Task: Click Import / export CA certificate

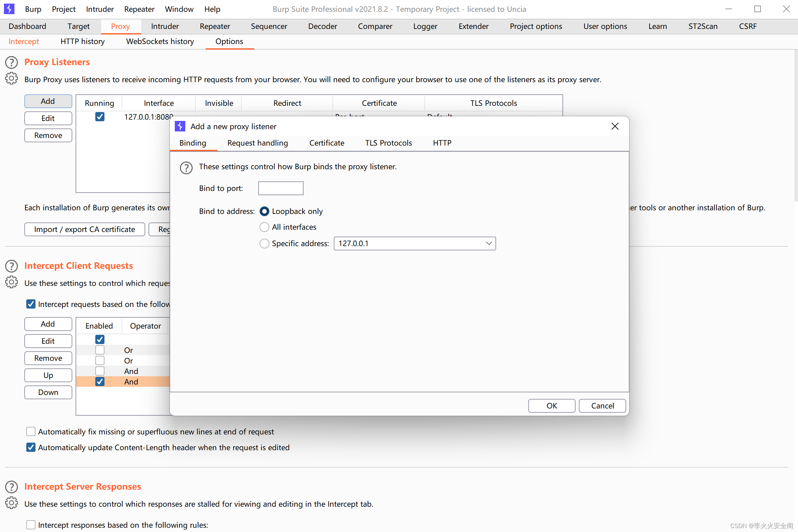Action: coord(84,229)
